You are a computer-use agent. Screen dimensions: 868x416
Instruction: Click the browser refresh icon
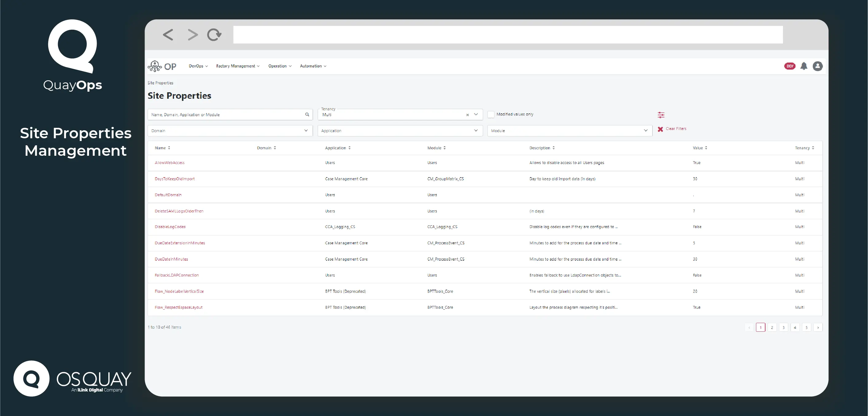[214, 34]
